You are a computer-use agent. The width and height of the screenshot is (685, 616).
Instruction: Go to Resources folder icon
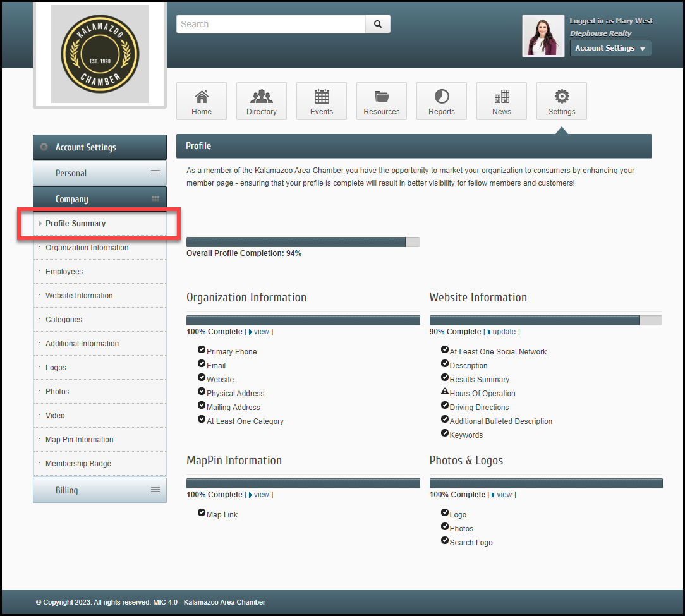(381, 97)
